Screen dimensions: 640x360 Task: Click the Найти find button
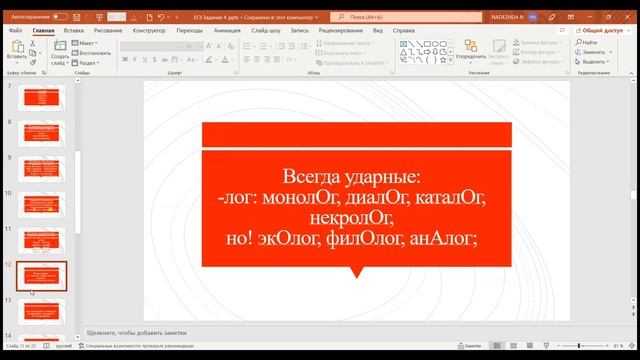586,42
